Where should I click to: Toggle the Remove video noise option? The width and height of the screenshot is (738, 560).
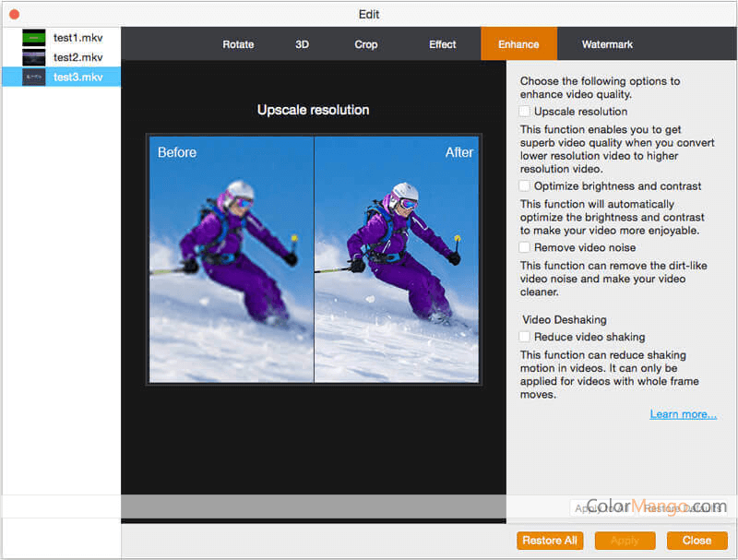point(525,247)
